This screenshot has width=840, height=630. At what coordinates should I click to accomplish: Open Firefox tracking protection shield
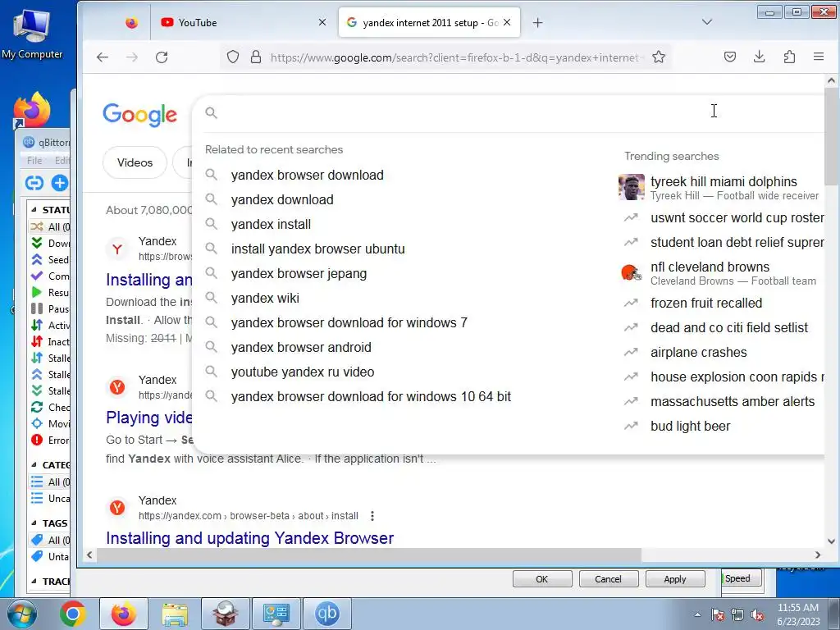coord(232,57)
